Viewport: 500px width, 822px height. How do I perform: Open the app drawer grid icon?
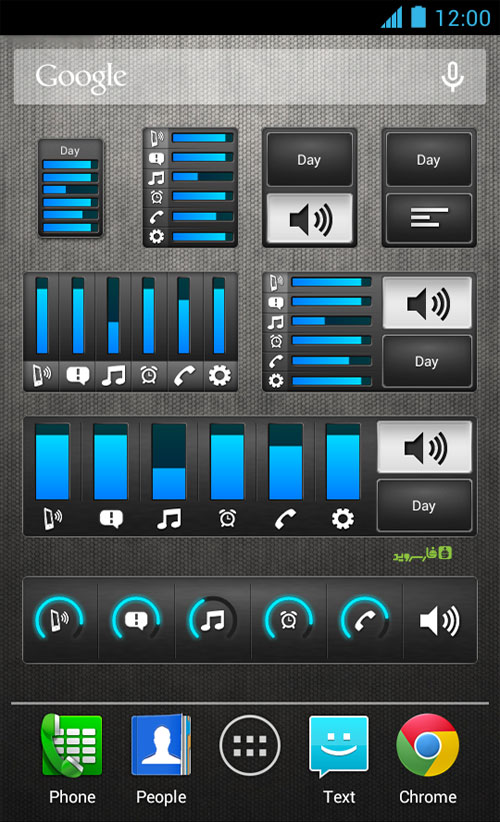[250, 745]
